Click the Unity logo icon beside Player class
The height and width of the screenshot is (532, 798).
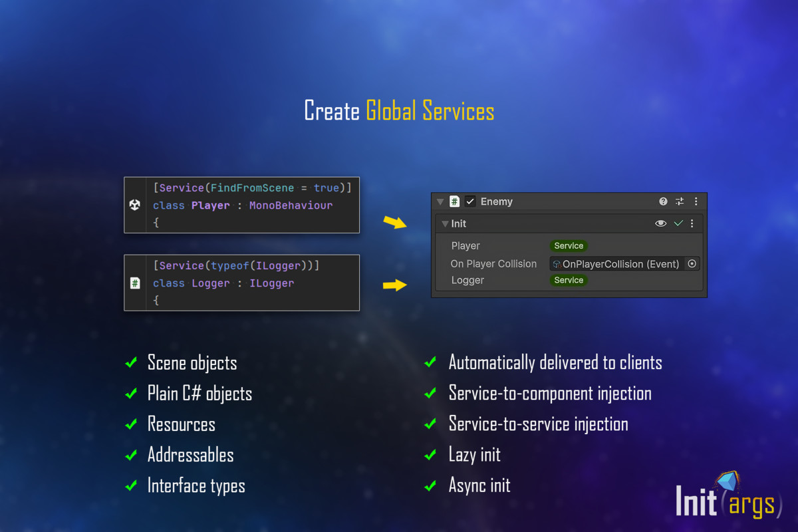pyautogui.click(x=135, y=205)
